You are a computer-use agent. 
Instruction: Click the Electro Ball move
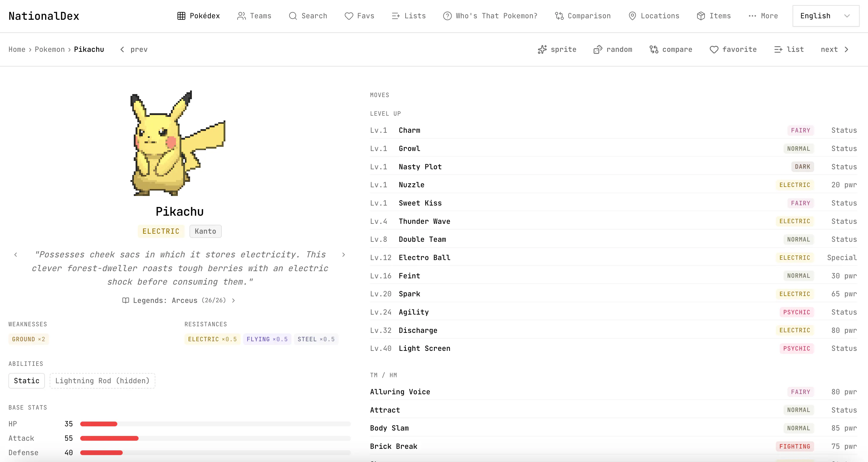click(424, 258)
